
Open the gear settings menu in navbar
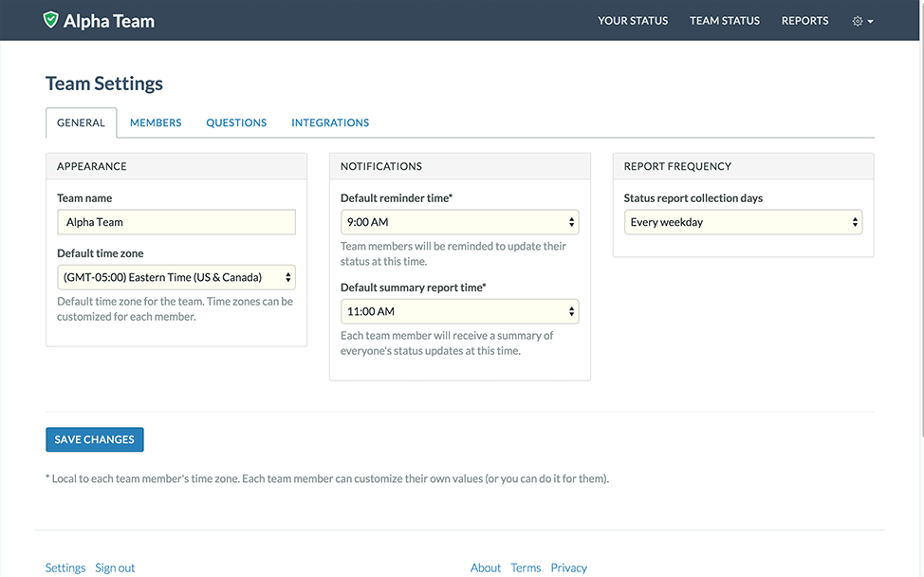point(862,21)
